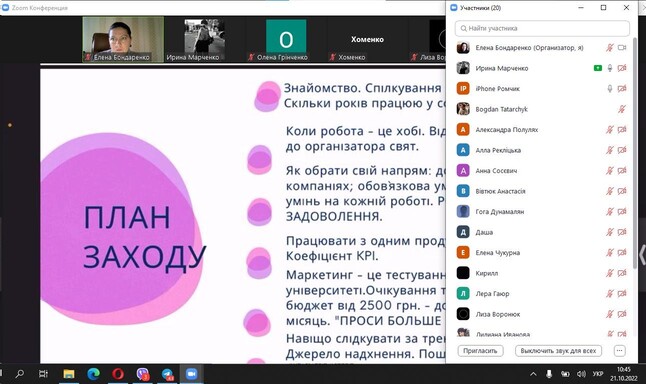Click Олена Грінченко video tile
This screenshot has height=384, width=646.
pos(286,39)
